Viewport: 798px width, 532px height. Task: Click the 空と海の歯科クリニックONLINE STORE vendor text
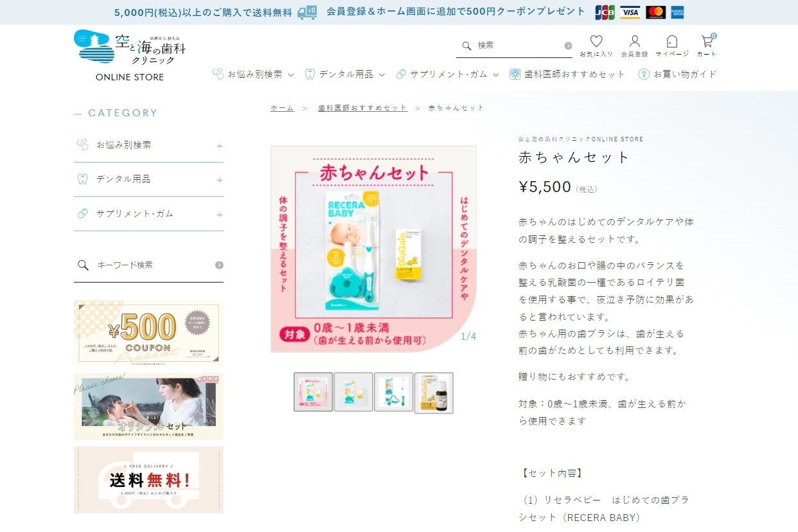[581, 139]
